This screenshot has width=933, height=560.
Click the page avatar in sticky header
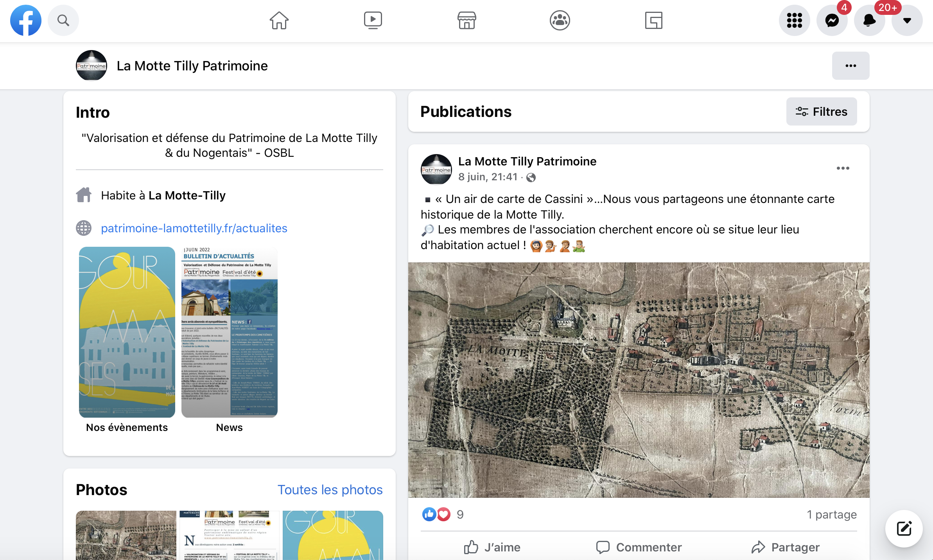pos(92,66)
